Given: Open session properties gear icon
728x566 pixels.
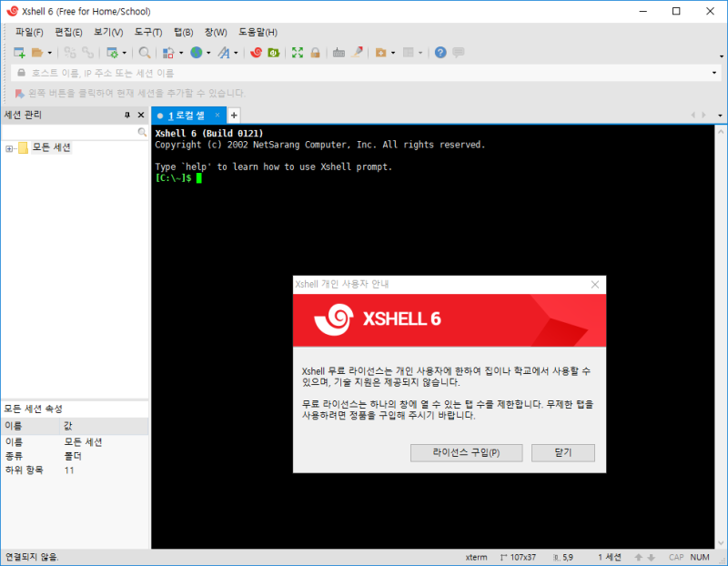Looking at the screenshot, I should coord(112,53).
